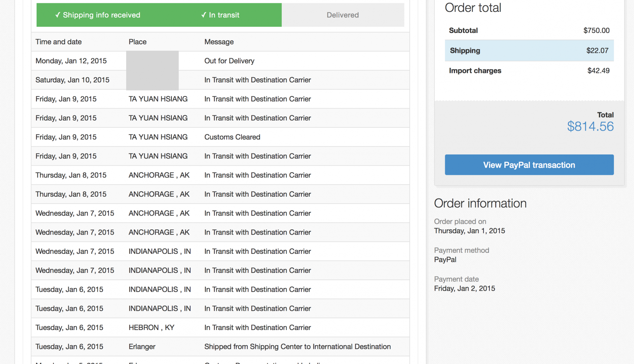
Task: Select the Shipping info received step
Action: pyautogui.click(x=98, y=15)
